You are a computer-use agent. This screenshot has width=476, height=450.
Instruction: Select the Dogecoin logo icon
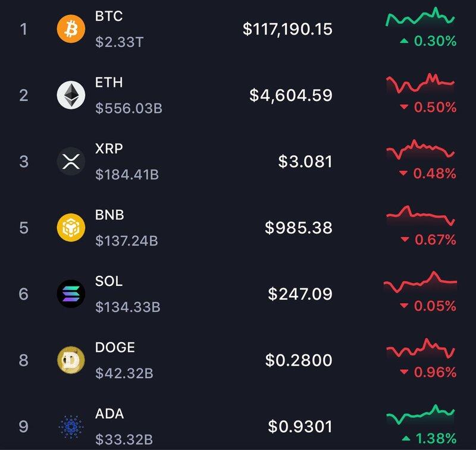(71, 360)
